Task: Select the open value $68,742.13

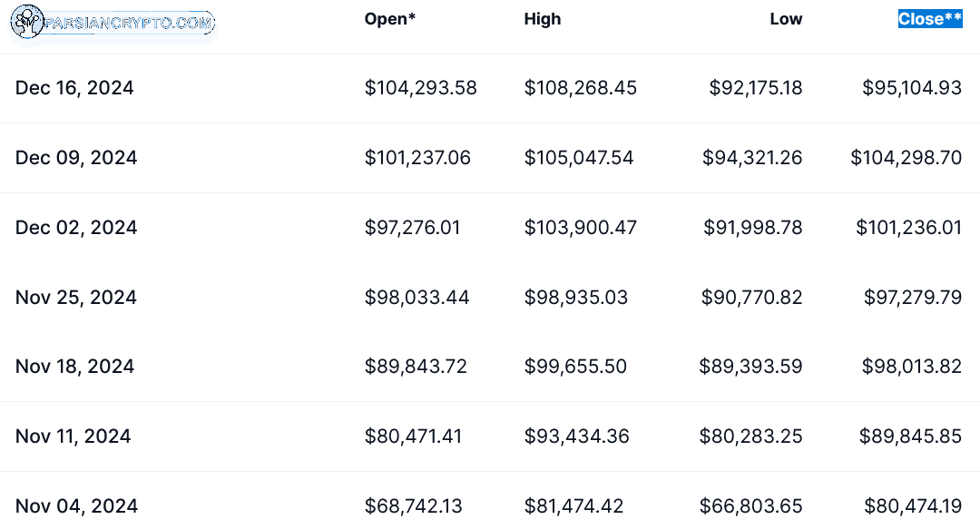Action: 414,506
